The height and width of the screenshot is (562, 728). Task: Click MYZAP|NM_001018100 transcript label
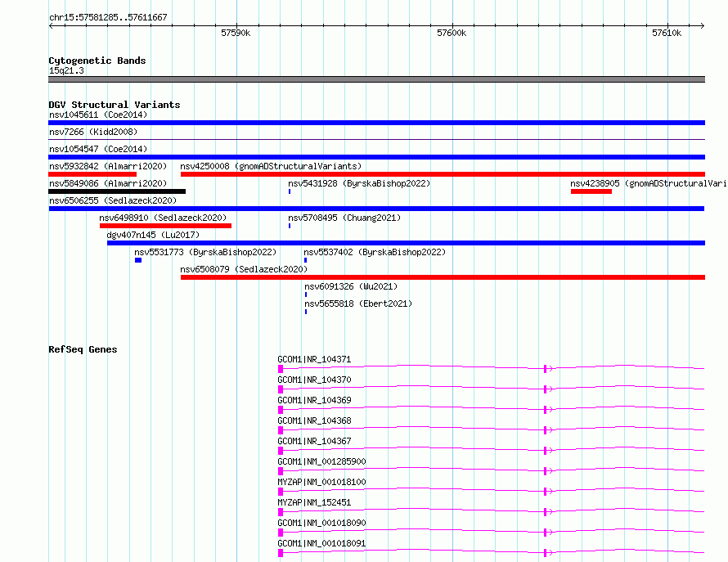[x=321, y=482]
